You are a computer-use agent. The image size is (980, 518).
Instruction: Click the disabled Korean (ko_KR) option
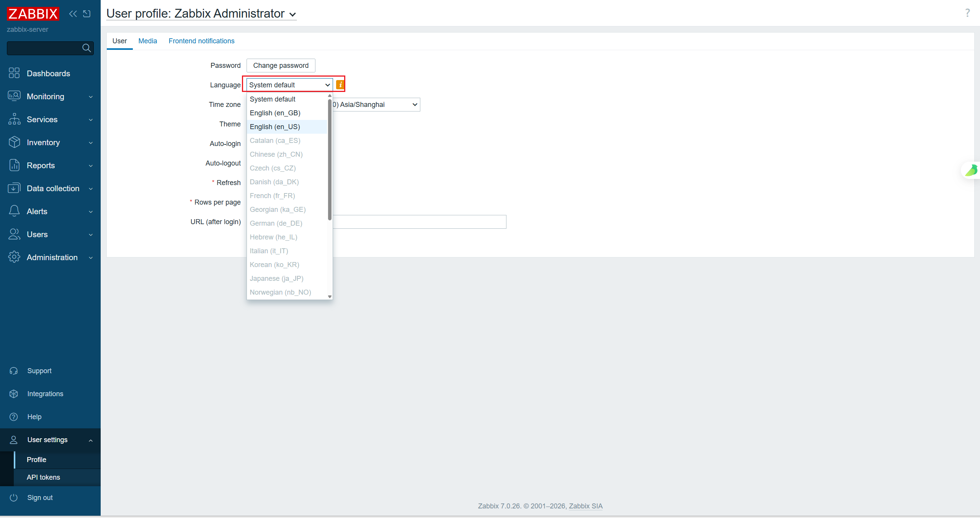click(287, 265)
